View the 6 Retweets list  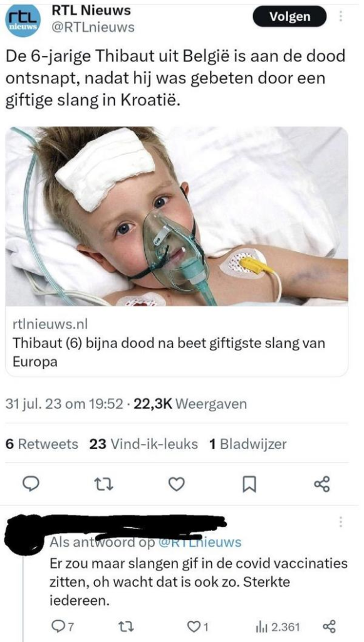click(42, 444)
